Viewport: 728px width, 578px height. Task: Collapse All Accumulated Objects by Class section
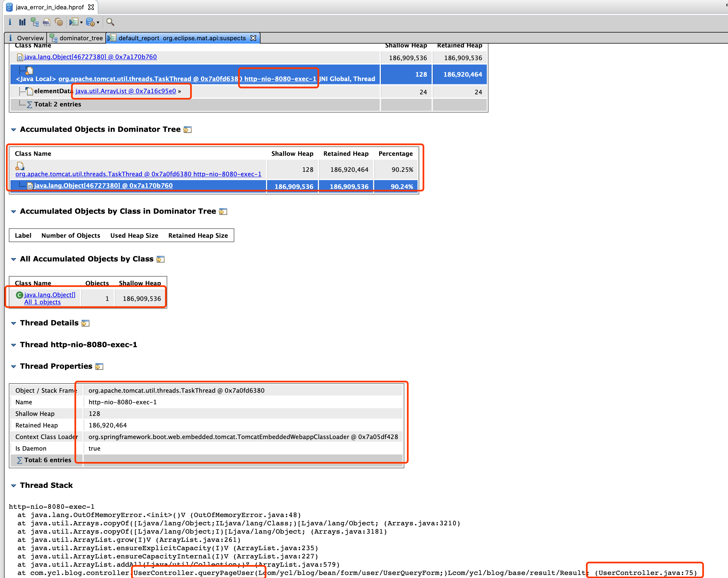(x=14, y=259)
